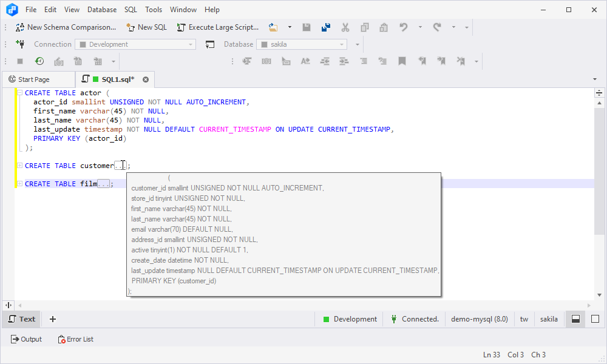Select the SQL1.sql* document tab
607x364 pixels.
pos(115,79)
